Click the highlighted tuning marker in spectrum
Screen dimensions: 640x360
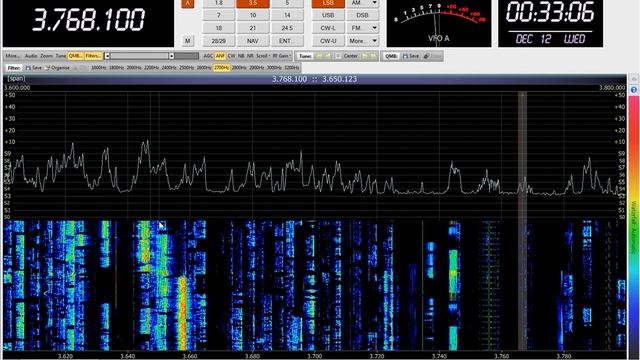point(522,220)
